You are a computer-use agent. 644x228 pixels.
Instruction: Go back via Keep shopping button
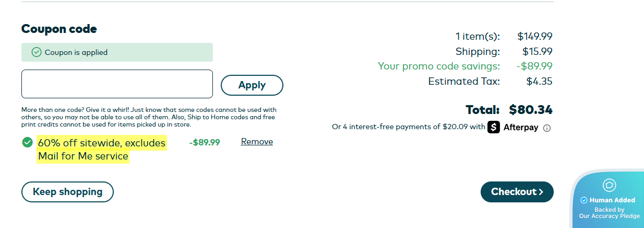67,192
